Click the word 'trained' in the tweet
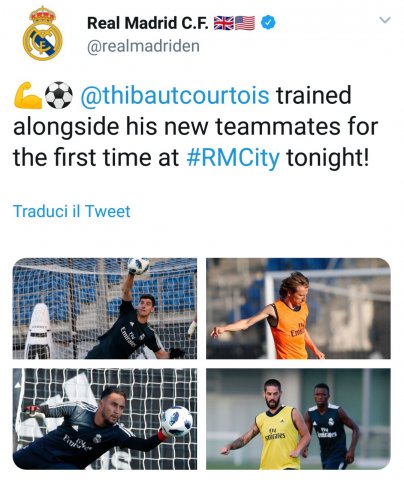The image size is (404, 480). pyautogui.click(x=313, y=95)
